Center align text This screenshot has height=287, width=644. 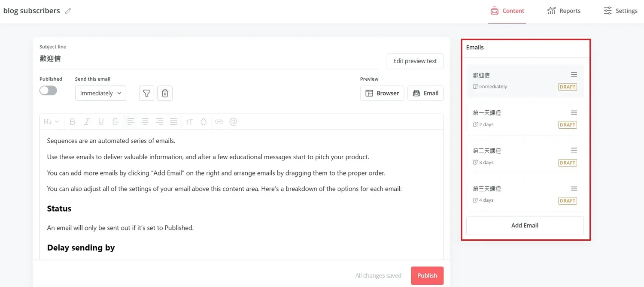click(x=145, y=122)
